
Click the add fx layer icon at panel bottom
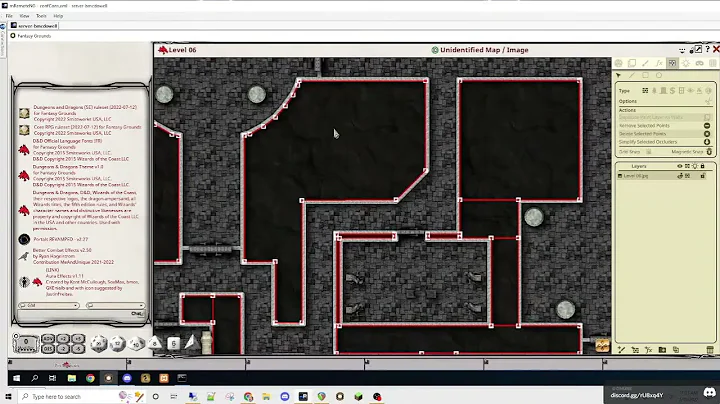(648, 350)
